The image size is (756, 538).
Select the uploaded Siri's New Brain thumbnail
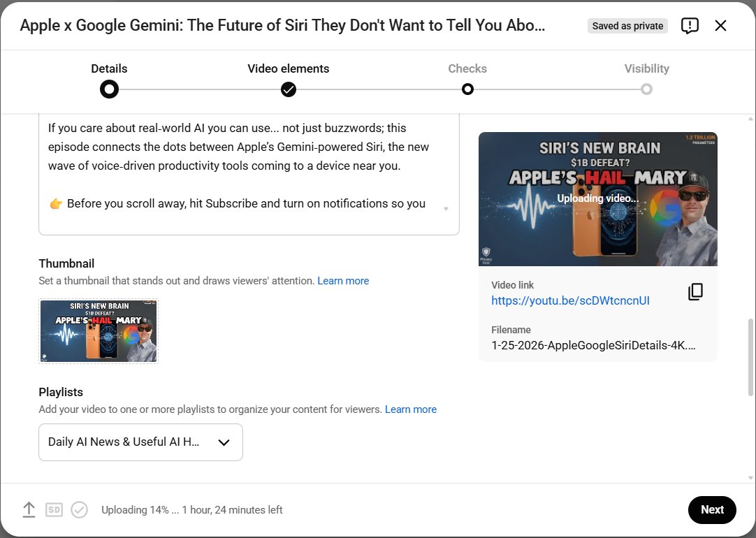(99, 330)
